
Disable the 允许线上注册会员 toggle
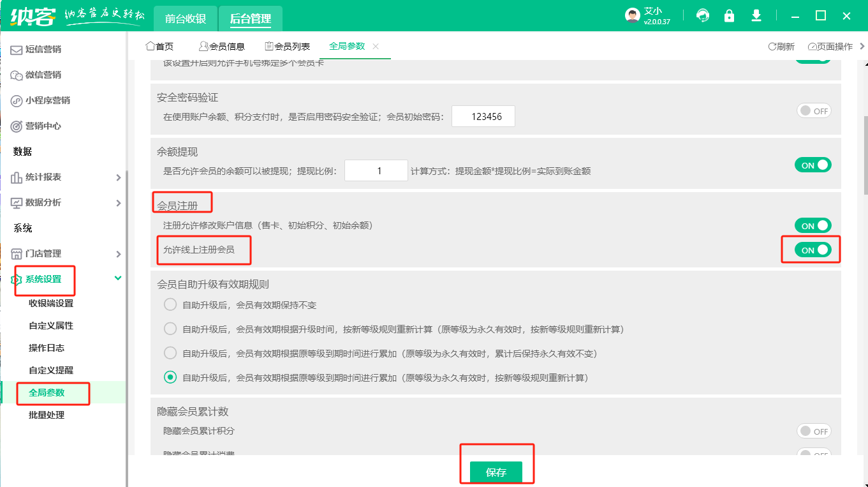tap(813, 250)
